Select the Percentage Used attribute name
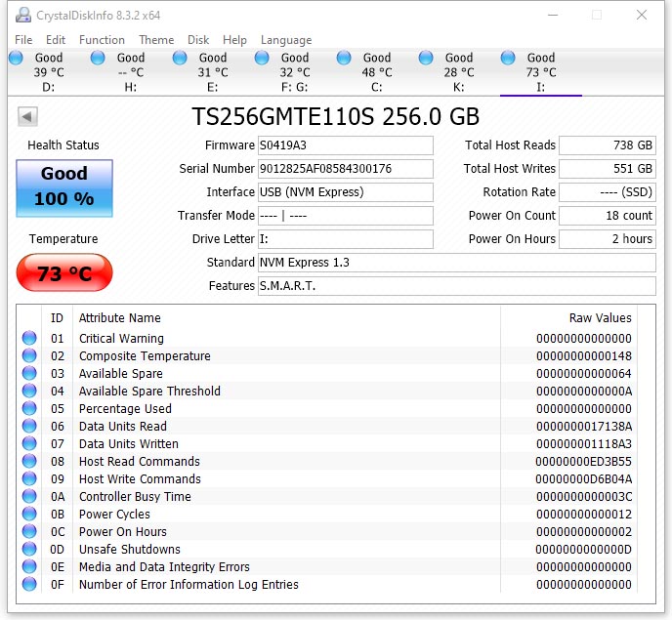The width and height of the screenshot is (672, 620). (x=125, y=409)
